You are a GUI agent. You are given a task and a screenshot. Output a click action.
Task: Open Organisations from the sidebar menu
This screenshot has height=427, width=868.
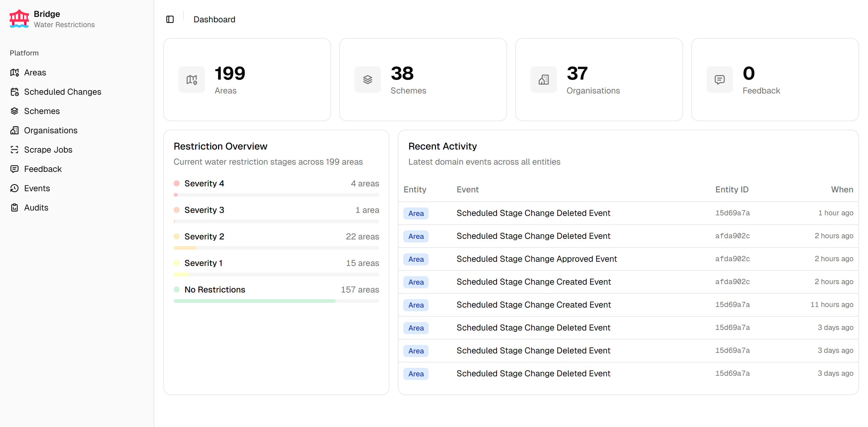point(51,131)
